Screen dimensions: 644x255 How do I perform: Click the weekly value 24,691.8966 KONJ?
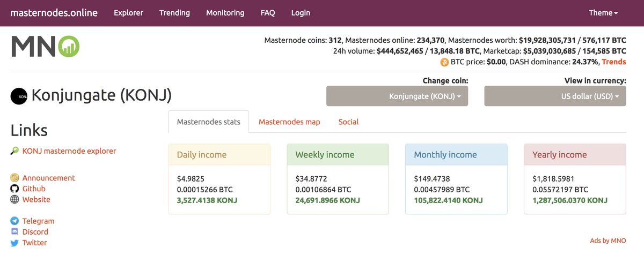pos(327,200)
